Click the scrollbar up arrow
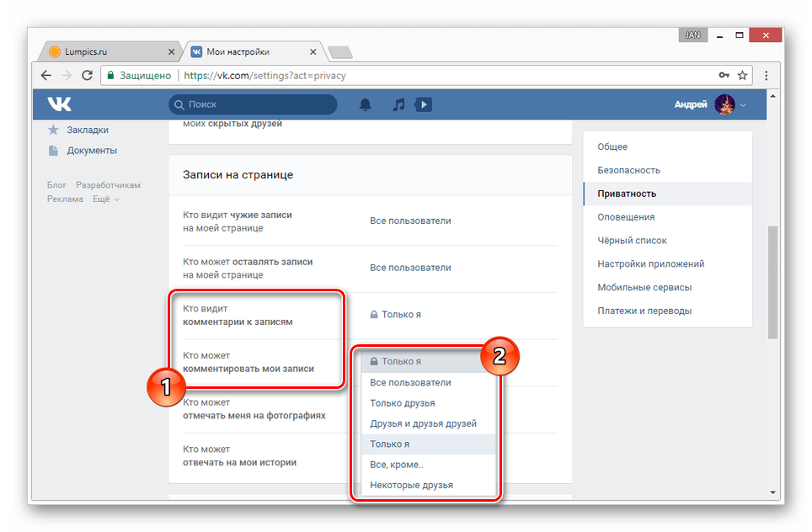 pyautogui.click(x=772, y=96)
